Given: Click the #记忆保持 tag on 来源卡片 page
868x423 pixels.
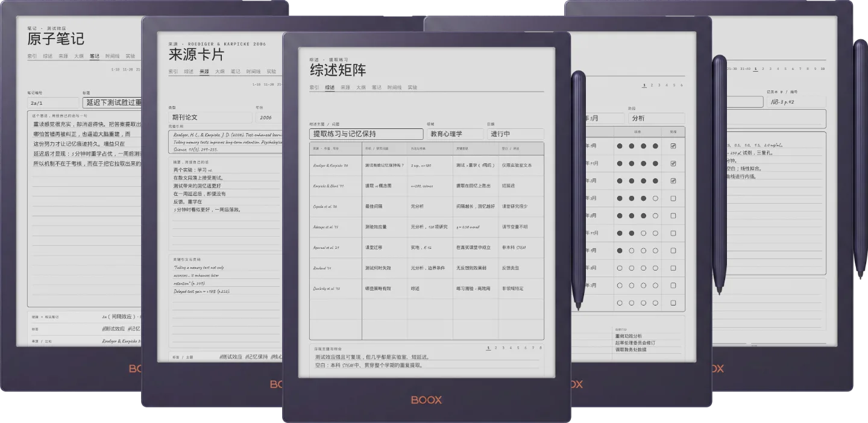Looking at the screenshot, I should pyautogui.click(x=256, y=357).
